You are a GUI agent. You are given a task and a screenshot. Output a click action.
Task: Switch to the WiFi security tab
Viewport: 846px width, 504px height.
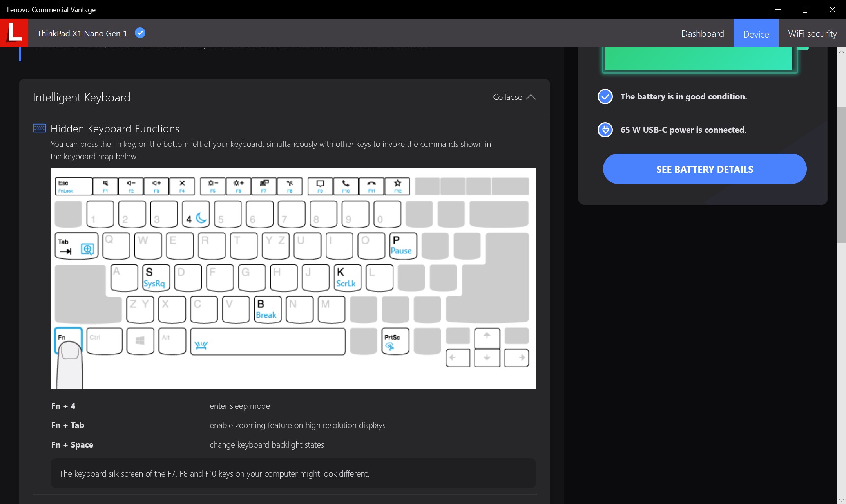(x=812, y=34)
